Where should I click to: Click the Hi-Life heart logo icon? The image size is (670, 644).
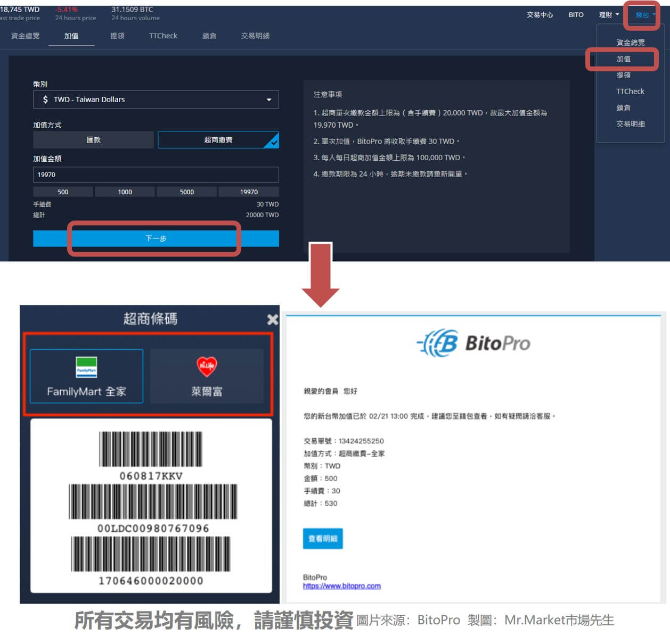point(207,366)
